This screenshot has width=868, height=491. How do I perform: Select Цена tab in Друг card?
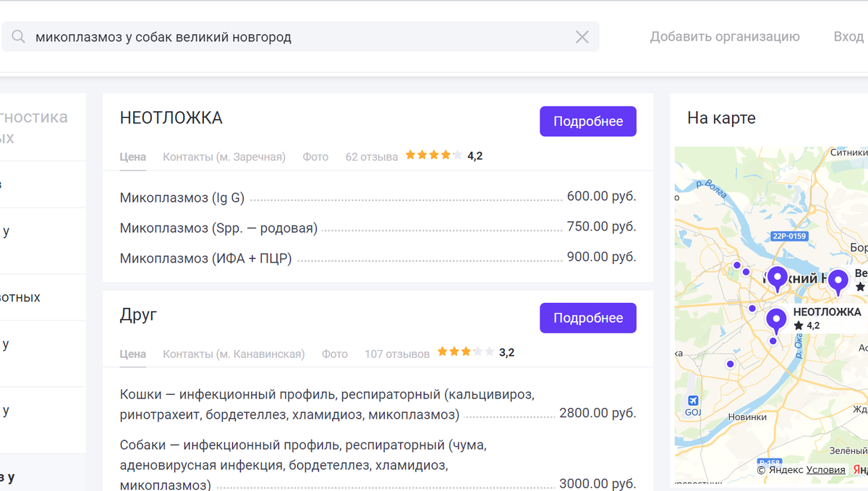pos(133,354)
